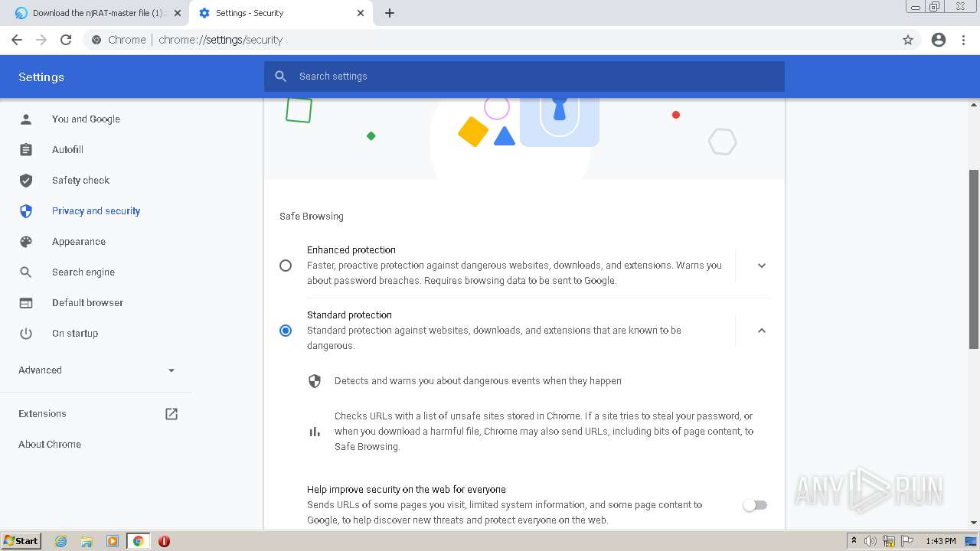Click the On startup power icon
This screenshot has width=980, height=551.
[x=26, y=333]
